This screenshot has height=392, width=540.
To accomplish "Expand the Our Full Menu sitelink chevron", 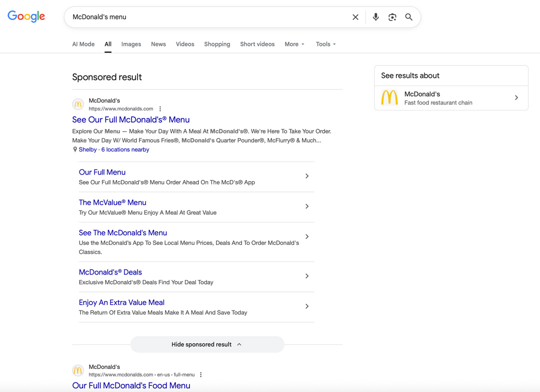I will click(x=307, y=176).
